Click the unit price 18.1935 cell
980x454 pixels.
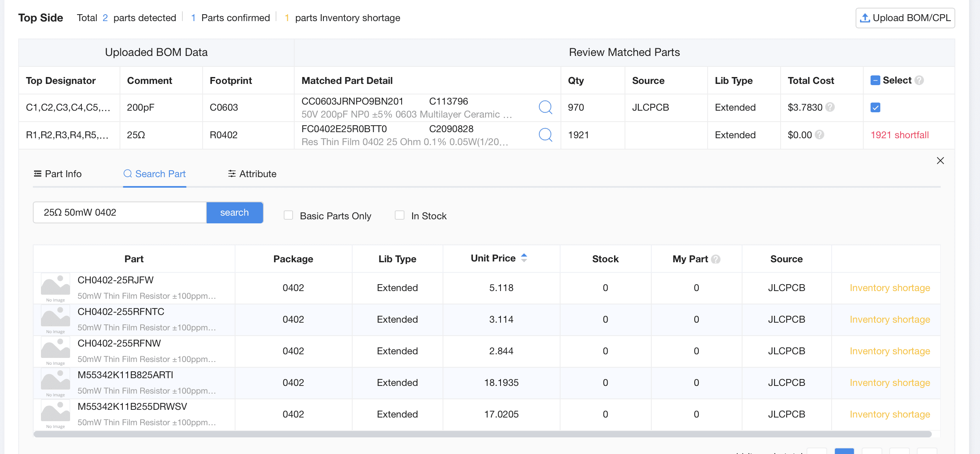point(501,383)
